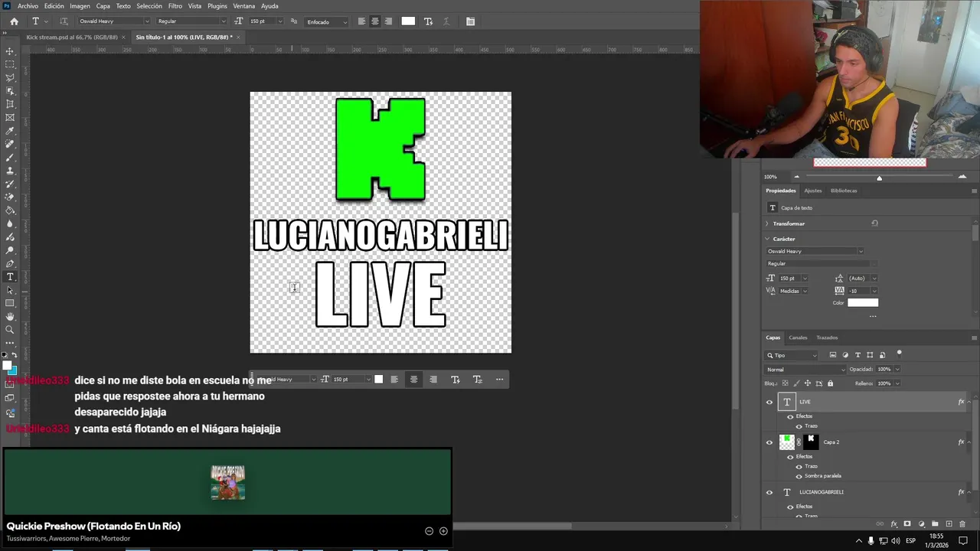Select the Path Selection tool
Viewport: 980px width, 551px height.
[10, 290]
